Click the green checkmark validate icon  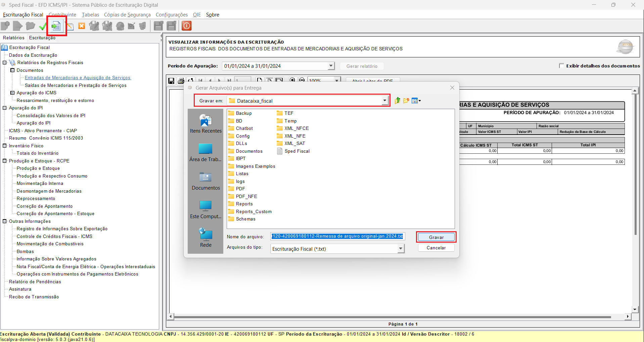[x=43, y=26]
